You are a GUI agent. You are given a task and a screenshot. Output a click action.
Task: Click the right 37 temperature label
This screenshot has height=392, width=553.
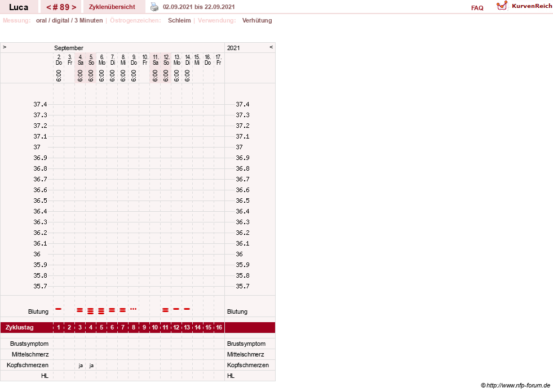tap(239, 147)
